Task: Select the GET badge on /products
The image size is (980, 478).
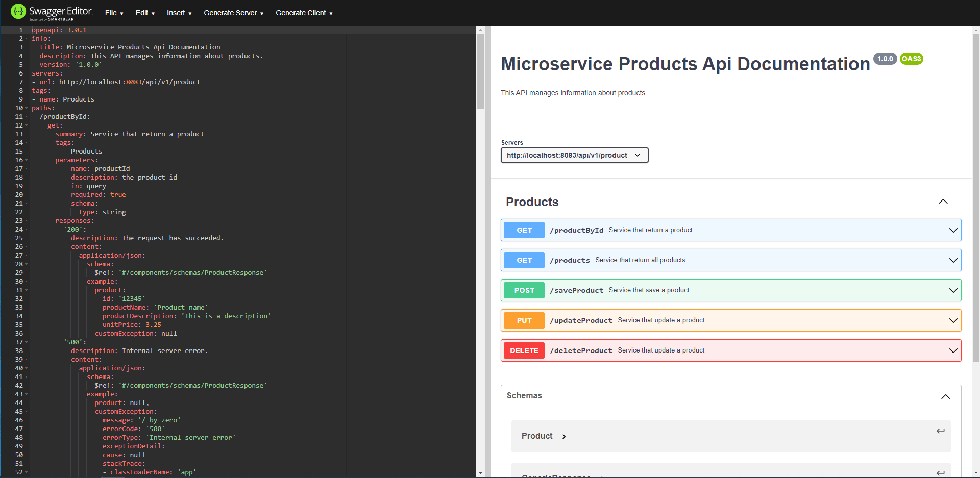Action: click(524, 260)
